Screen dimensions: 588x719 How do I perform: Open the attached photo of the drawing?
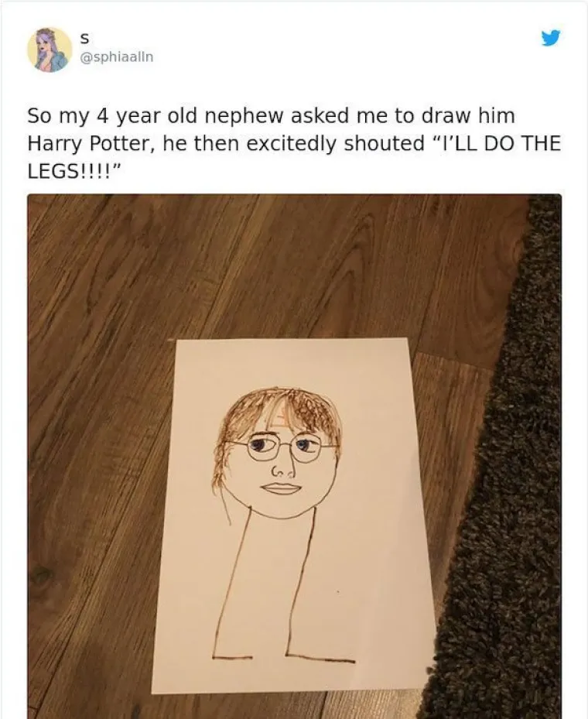pyautogui.click(x=294, y=457)
